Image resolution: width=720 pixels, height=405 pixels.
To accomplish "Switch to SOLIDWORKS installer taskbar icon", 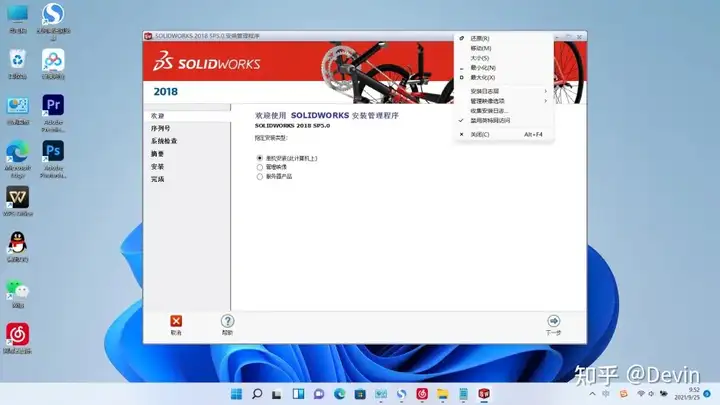I will coord(484,394).
